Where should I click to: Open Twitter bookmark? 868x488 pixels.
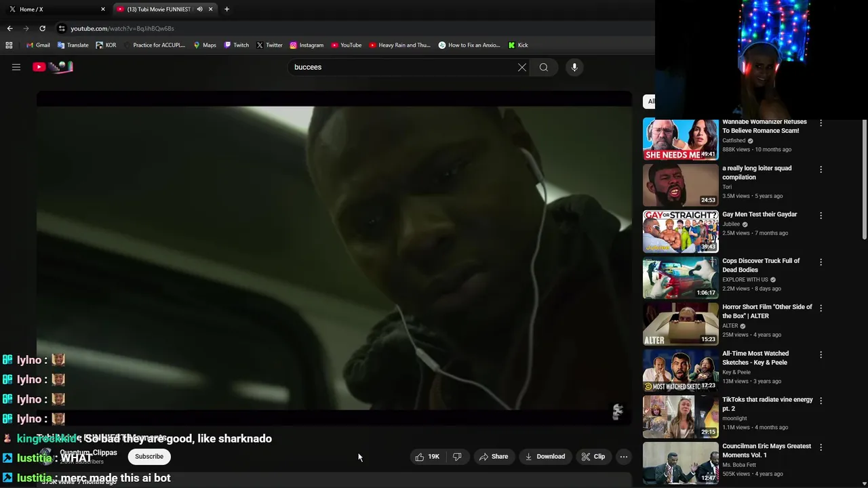(269, 45)
